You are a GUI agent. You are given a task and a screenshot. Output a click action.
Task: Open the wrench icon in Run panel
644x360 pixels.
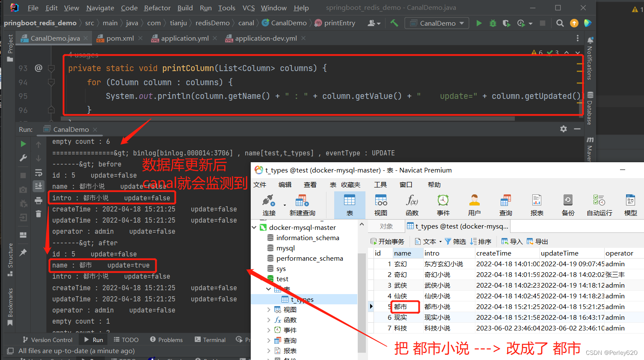coord(23,158)
